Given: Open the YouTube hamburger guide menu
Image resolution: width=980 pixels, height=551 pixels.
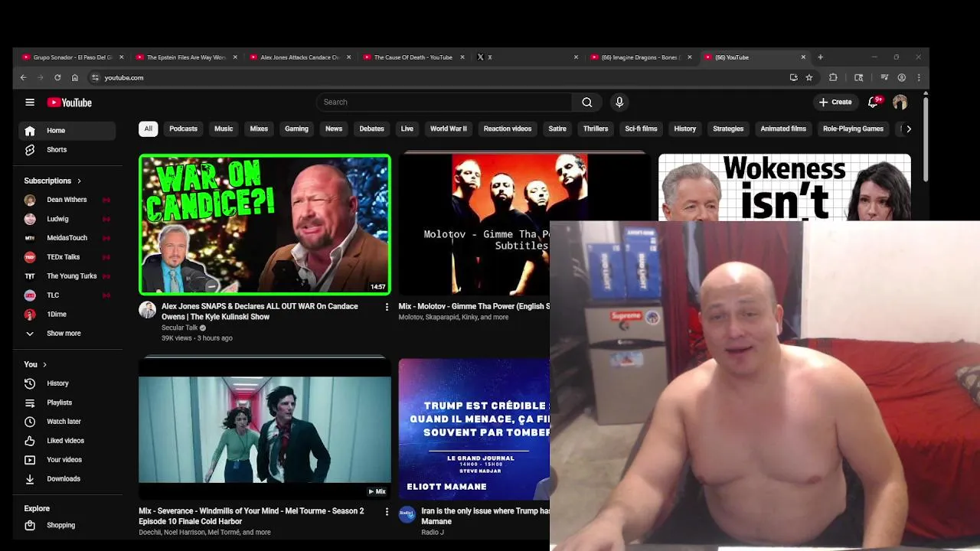Looking at the screenshot, I should (30, 102).
